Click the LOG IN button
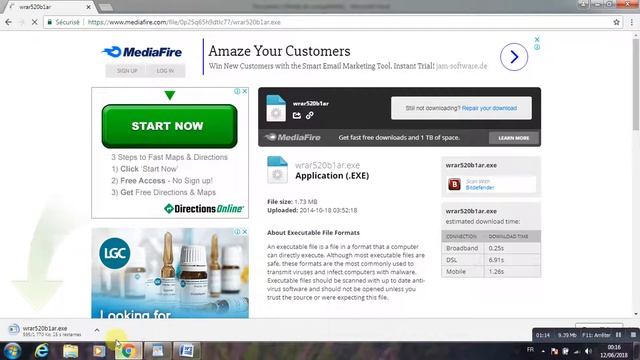This screenshot has height=360, width=640. click(165, 71)
